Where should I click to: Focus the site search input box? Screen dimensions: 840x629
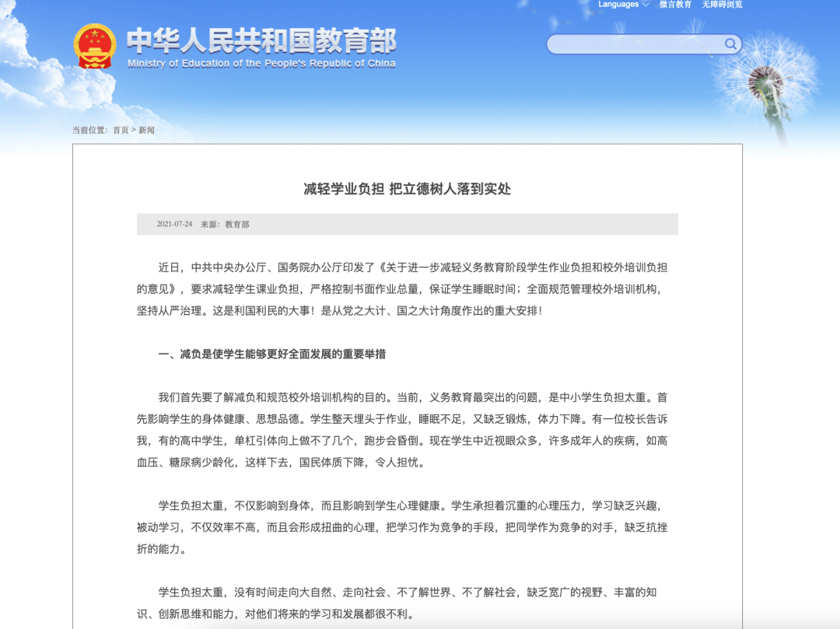tap(634, 44)
